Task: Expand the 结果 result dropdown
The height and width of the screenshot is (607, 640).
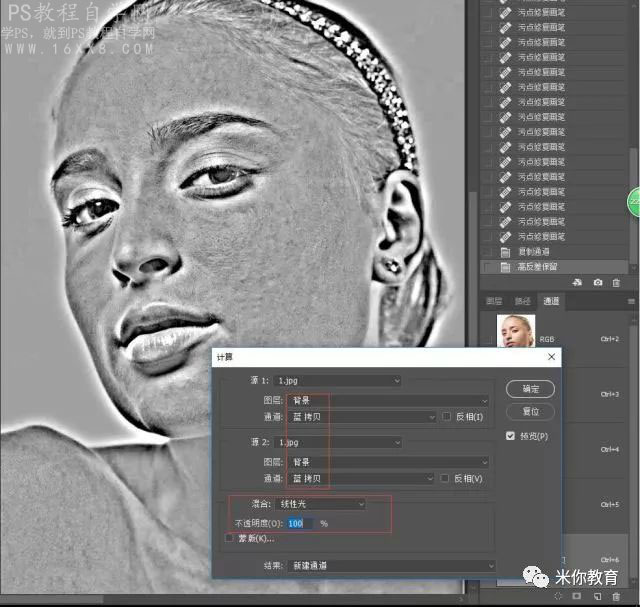Action: click(391, 565)
